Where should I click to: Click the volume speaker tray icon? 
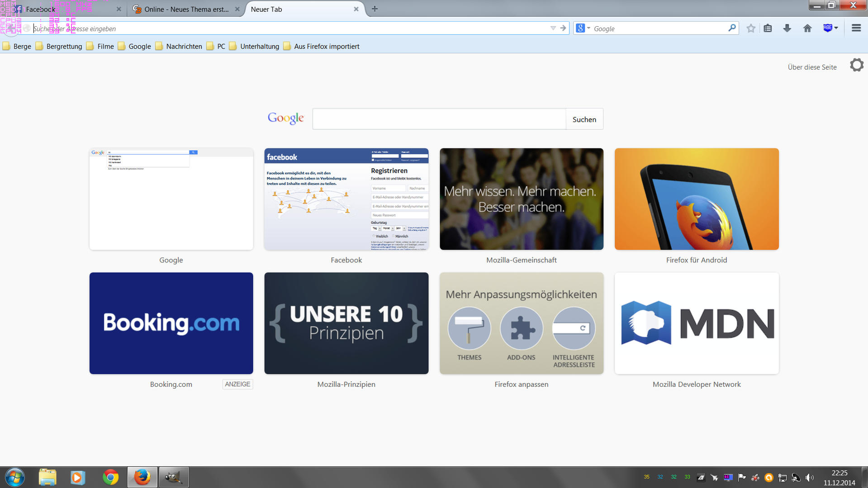pos(809,477)
